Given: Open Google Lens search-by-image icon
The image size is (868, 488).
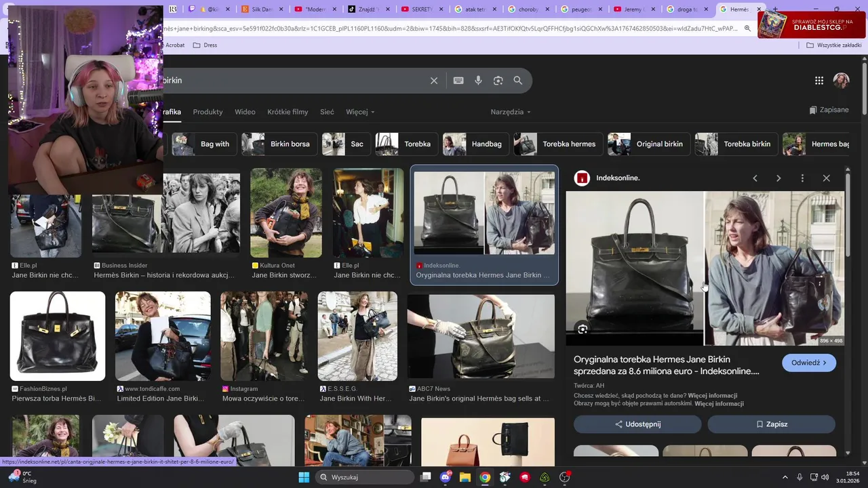Looking at the screenshot, I should point(498,81).
